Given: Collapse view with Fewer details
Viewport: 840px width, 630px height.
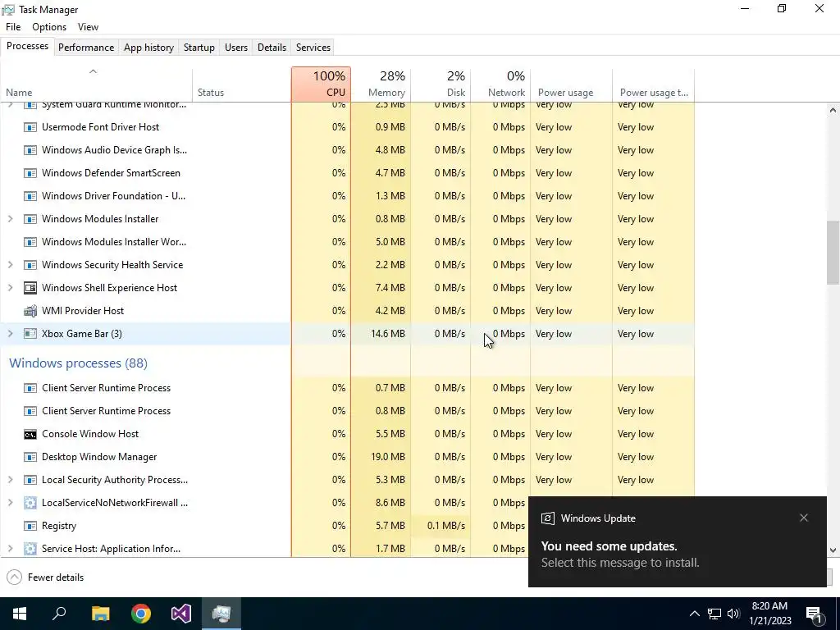Looking at the screenshot, I should pyautogui.click(x=46, y=577).
